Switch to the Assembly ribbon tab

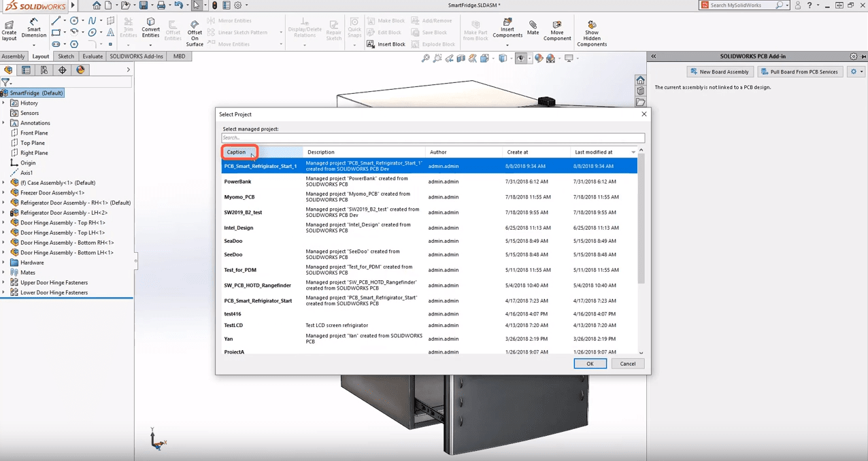click(x=13, y=56)
